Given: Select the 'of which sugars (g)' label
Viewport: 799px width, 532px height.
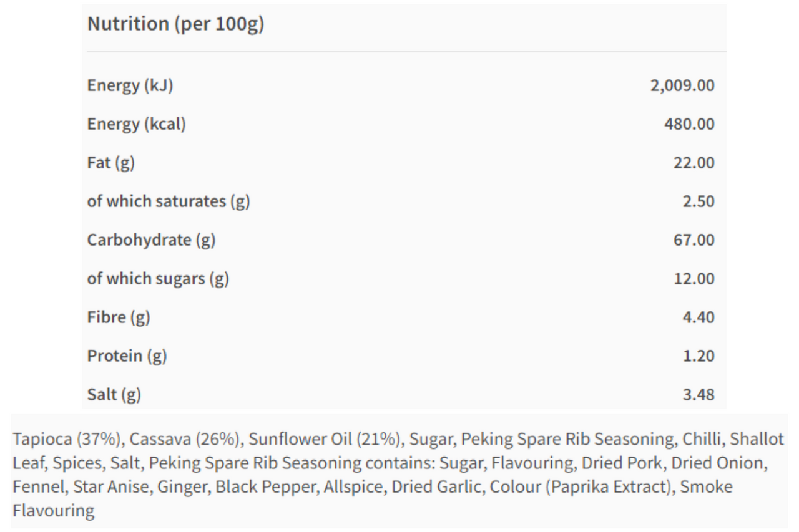Looking at the screenshot, I should click(x=158, y=279).
